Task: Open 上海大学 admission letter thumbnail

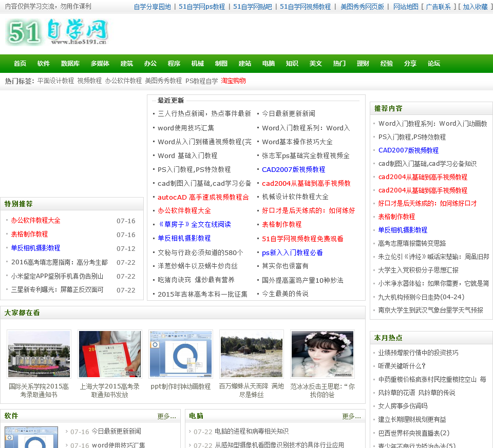Action: (x=110, y=354)
